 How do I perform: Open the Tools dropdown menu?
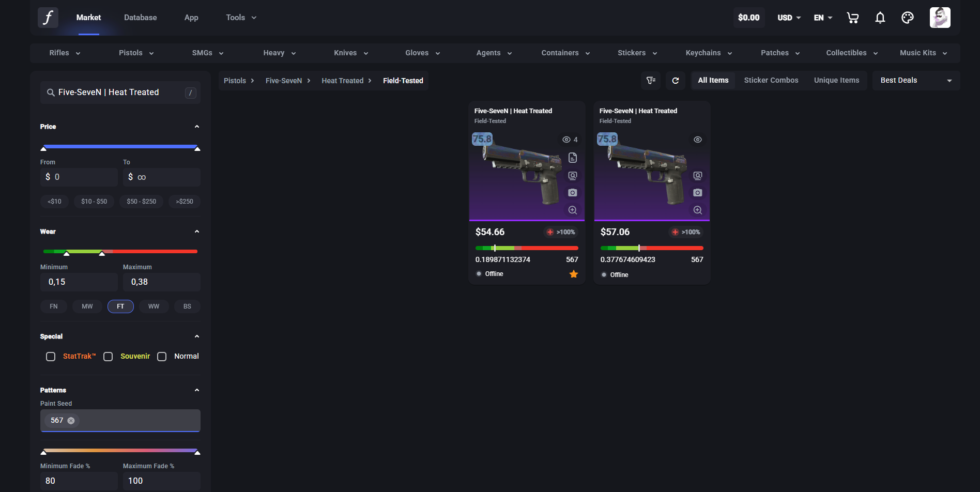[241, 18]
